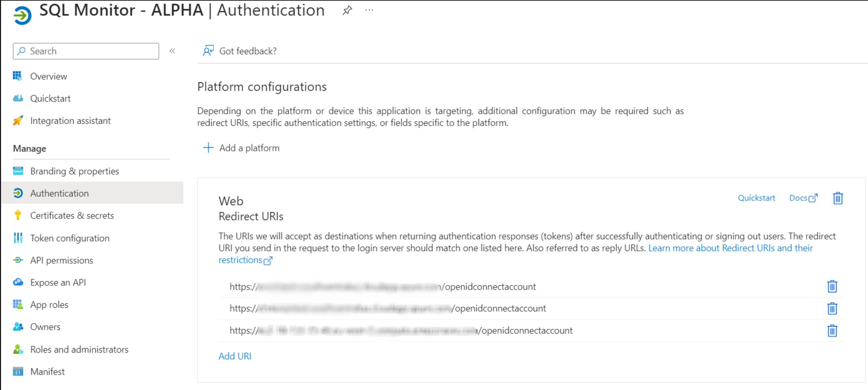This screenshot has width=868, height=390.
Task: Pin the SQL Monitor Authentication blade
Action: (x=347, y=10)
